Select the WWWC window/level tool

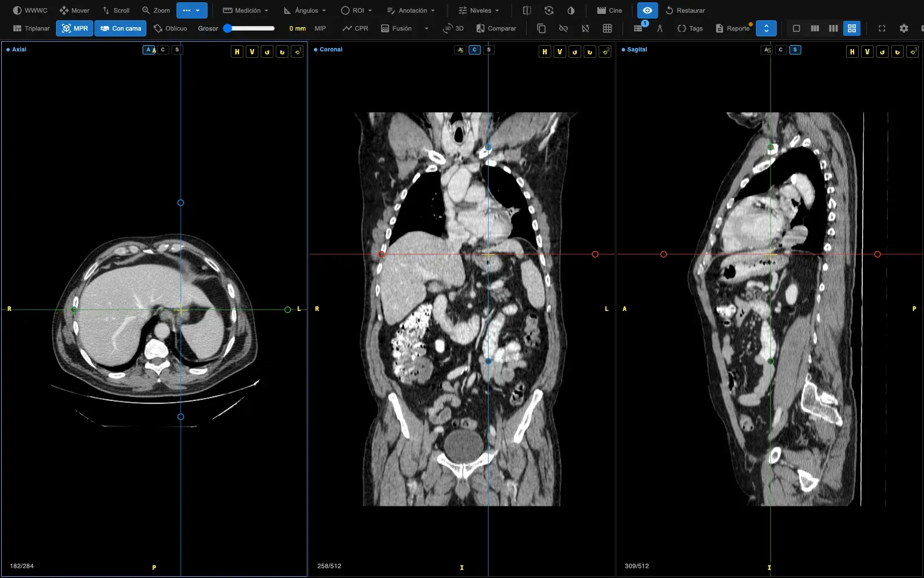(x=30, y=10)
